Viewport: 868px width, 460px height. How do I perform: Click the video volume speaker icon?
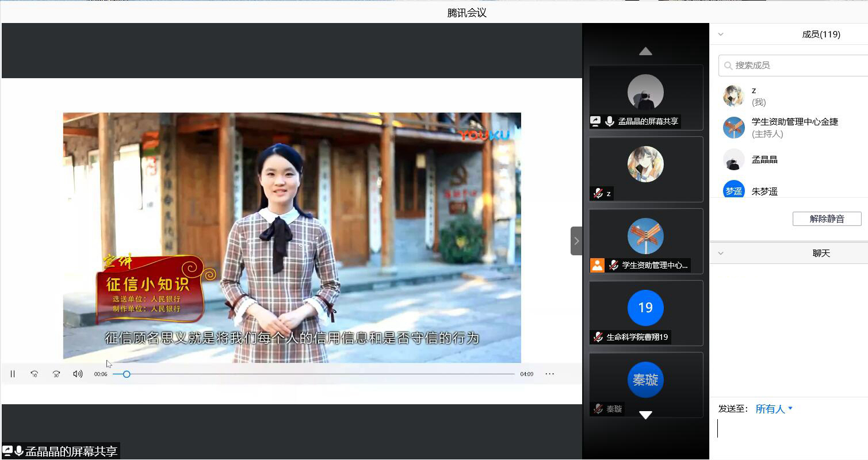pyautogui.click(x=78, y=374)
